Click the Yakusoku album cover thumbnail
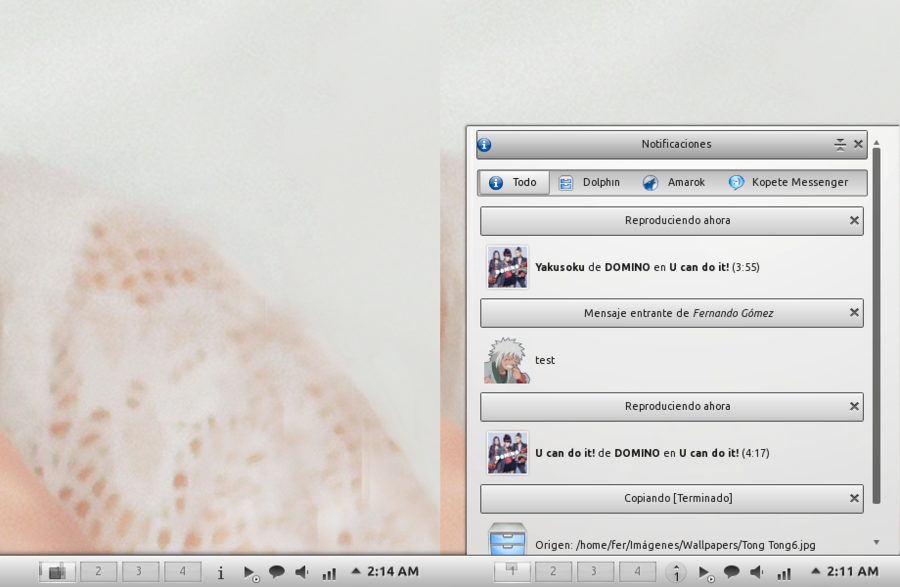The width and height of the screenshot is (900, 587). (x=507, y=267)
